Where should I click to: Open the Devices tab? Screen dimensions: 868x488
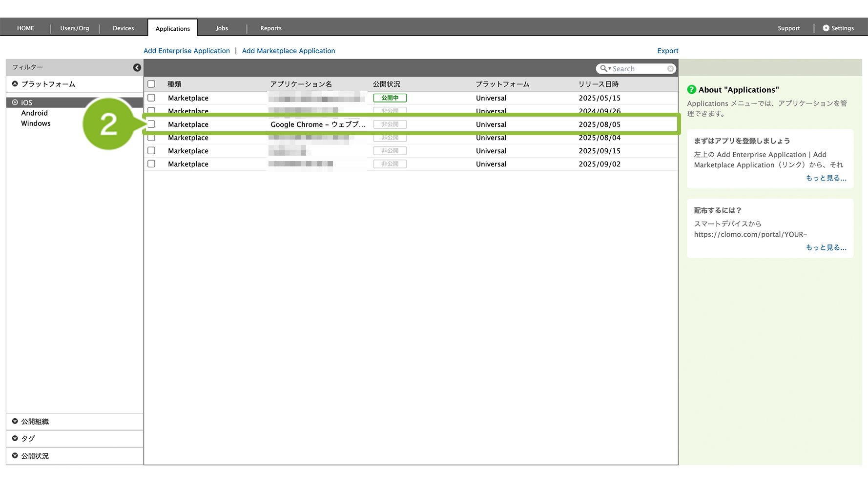click(123, 28)
